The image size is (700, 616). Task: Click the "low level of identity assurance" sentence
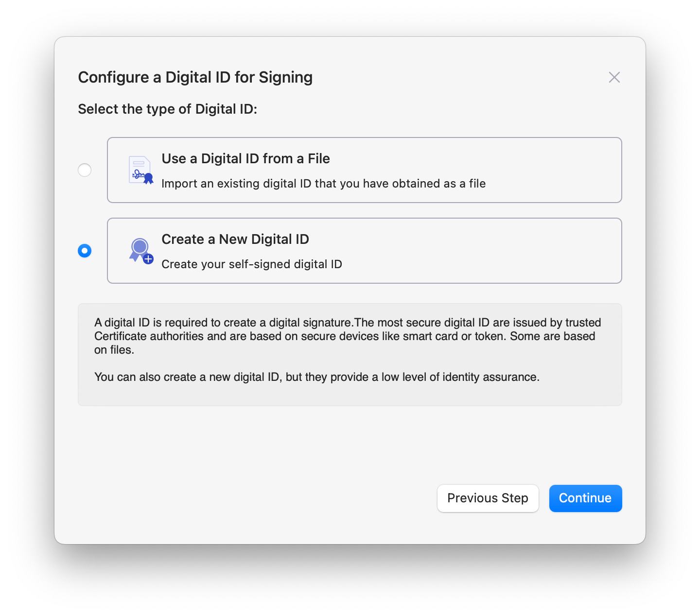pyautogui.click(x=317, y=377)
